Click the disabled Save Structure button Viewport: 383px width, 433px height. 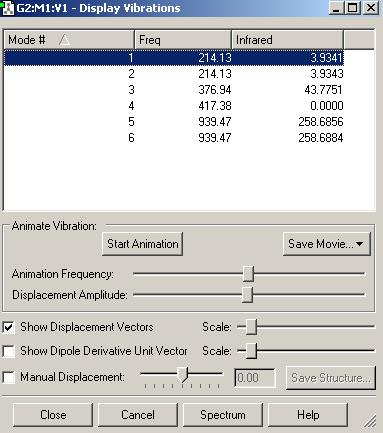331,378
